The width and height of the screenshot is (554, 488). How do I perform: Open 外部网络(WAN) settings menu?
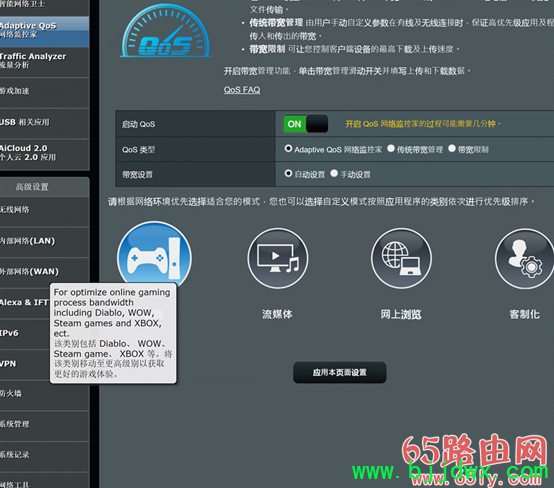pos(44,272)
